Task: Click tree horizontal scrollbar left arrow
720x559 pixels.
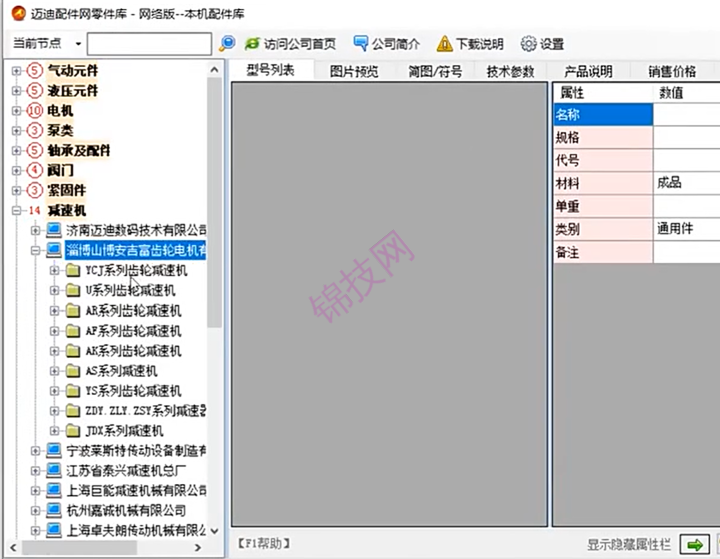Action: tap(13, 548)
